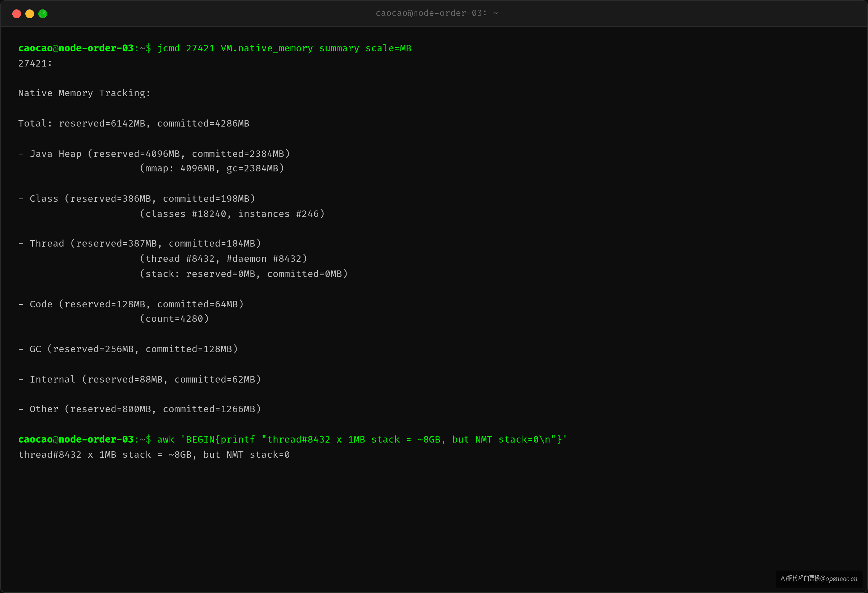Click the (count=4280) line
The height and width of the screenshot is (593, 868).
tap(174, 319)
